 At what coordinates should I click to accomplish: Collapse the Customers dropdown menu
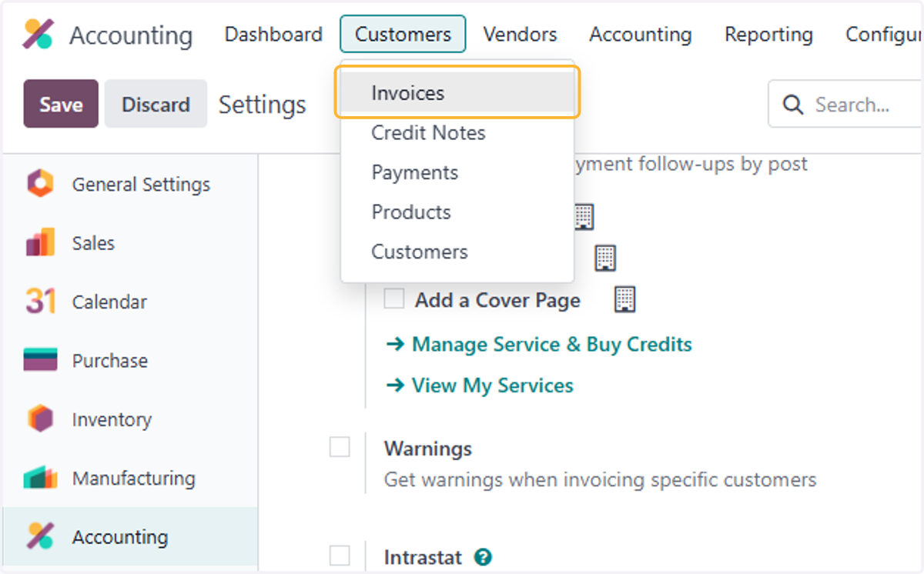point(403,35)
